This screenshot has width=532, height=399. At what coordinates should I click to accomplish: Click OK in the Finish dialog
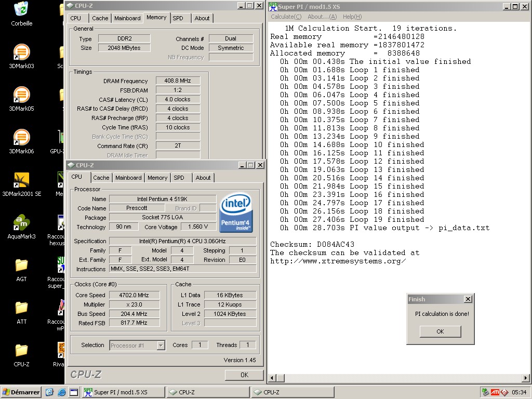point(440,331)
